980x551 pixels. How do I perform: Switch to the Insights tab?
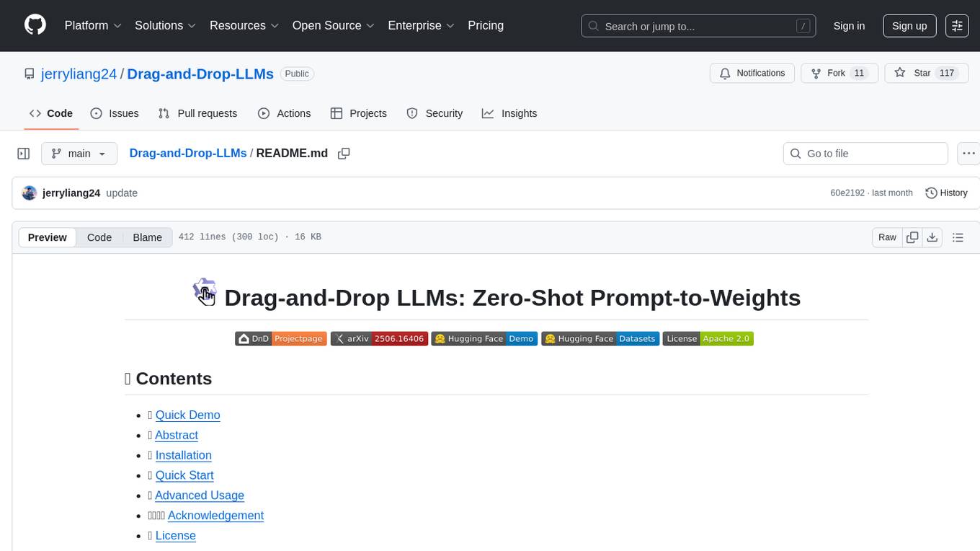click(509, 113)
